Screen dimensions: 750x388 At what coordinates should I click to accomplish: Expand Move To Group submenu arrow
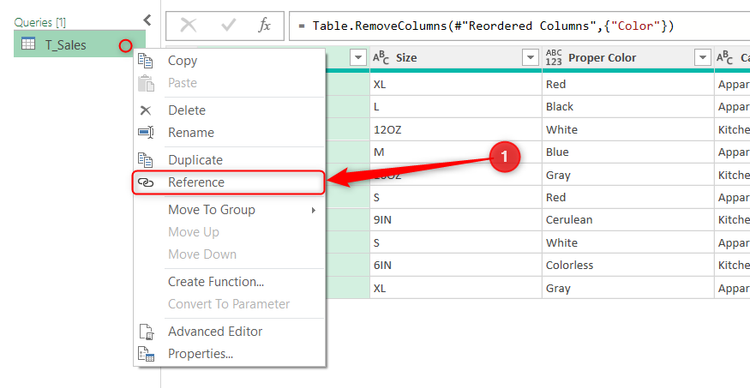pos(313,210)
